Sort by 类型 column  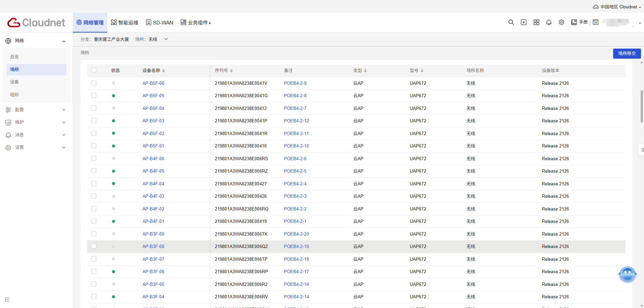(365, 71)
